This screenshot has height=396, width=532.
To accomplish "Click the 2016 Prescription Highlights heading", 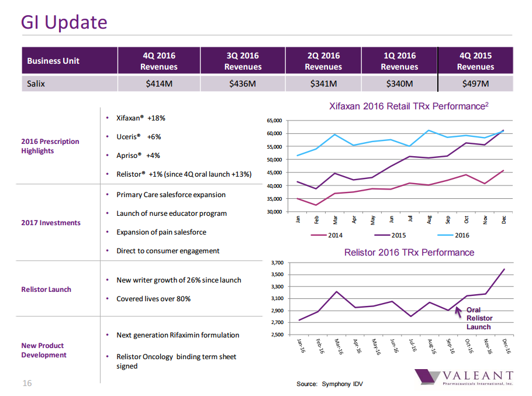I will [x=50, y=146].
